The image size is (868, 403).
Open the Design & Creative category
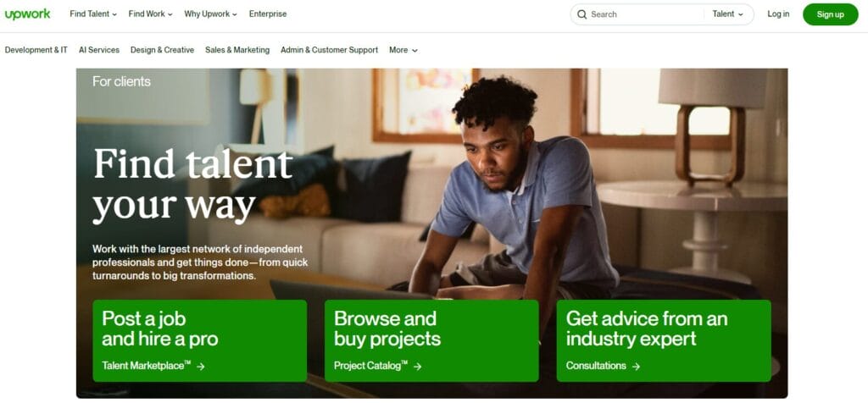click(x=162, y=50)
